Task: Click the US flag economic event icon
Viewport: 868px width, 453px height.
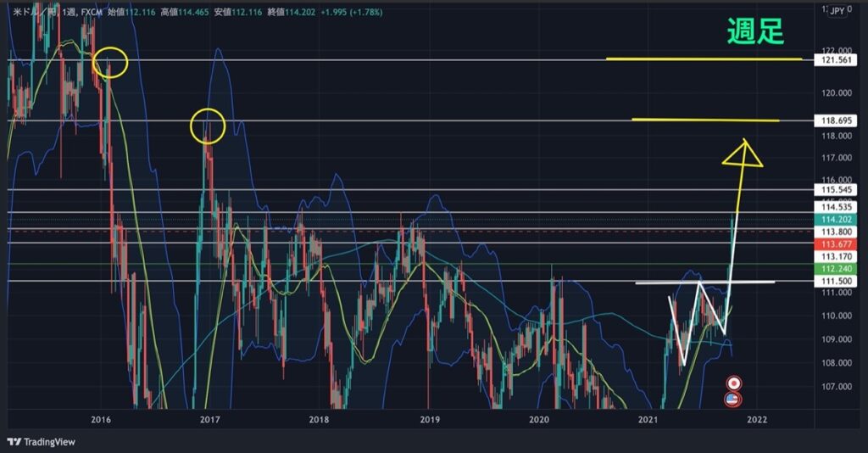Action: pos(733,399)
